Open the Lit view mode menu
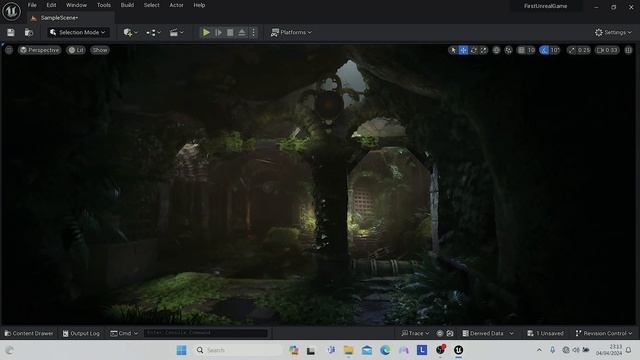 76,50
